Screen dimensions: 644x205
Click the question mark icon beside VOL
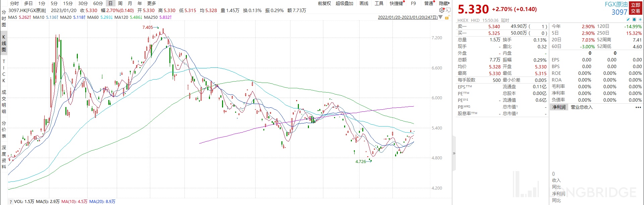tap(11, 202)
